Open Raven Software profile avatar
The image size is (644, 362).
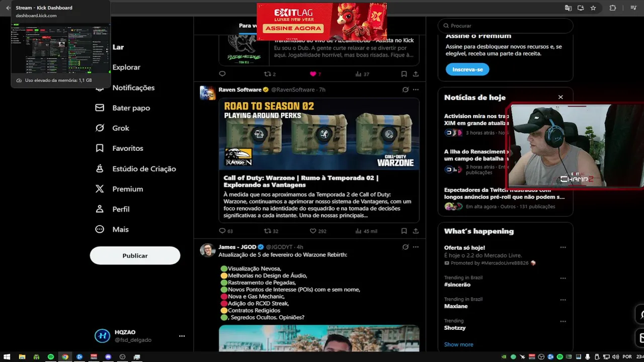tap(207, 93)
